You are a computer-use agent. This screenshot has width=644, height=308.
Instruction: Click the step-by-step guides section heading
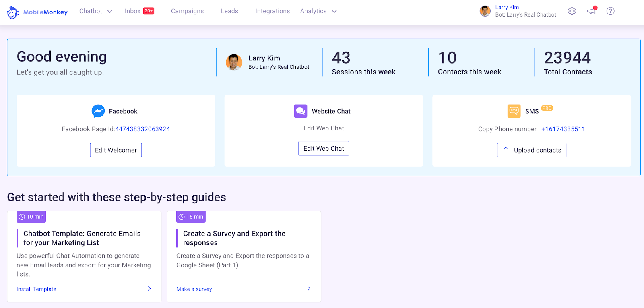[x=117, y=197]
